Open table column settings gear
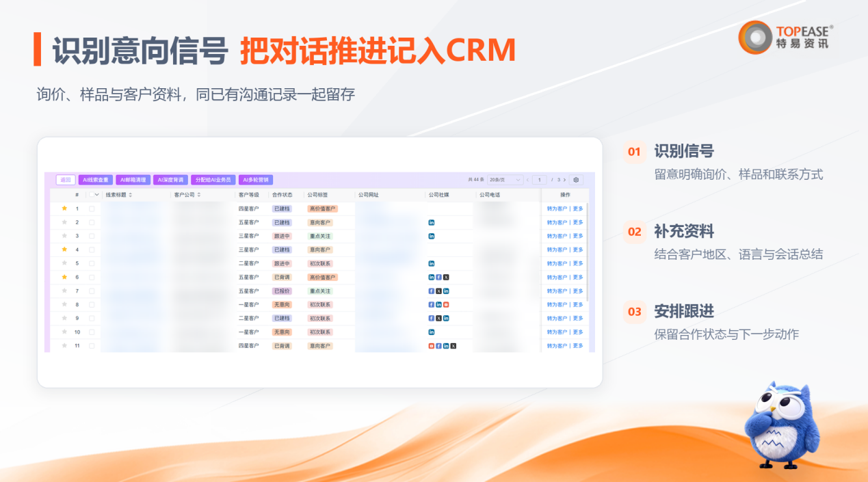The width and height of the screenshot is (868, 482). point(576,180)
